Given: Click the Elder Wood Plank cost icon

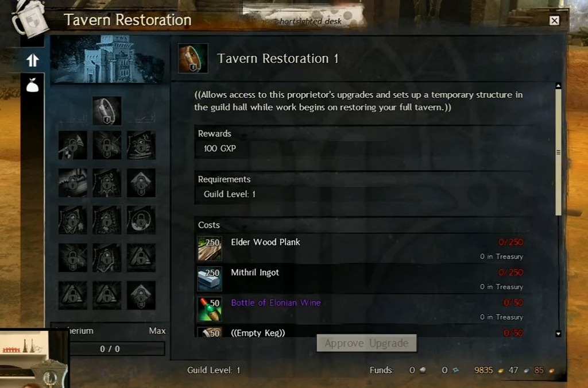Looking at the screenshot, I should click(210, 248).
